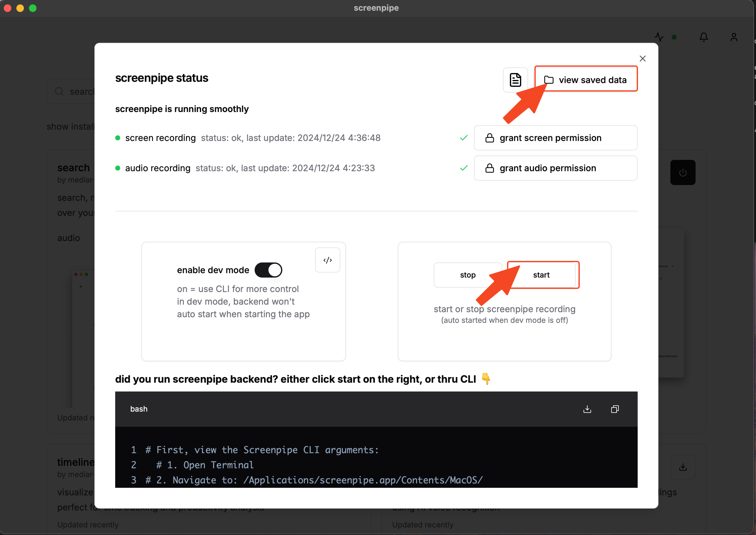Close the screenpipe status dialog
756x535 pixels.
click(642, 59)
